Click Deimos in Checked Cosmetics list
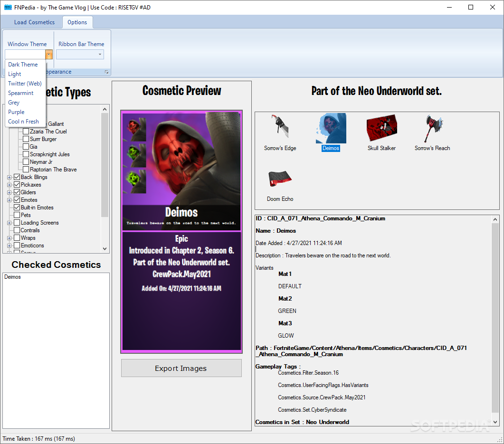The width and height of the screenshot is (504, 444). coord(12,277)
